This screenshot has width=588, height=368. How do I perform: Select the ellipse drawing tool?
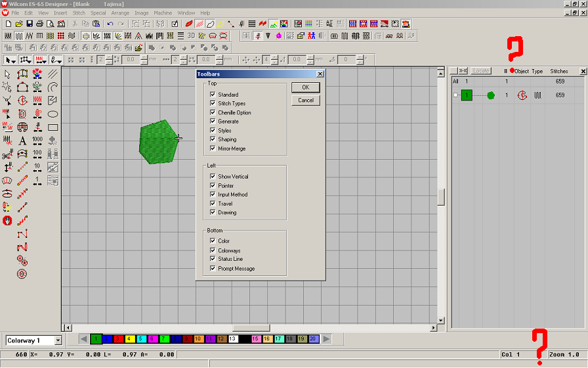(x=52, y=114)
